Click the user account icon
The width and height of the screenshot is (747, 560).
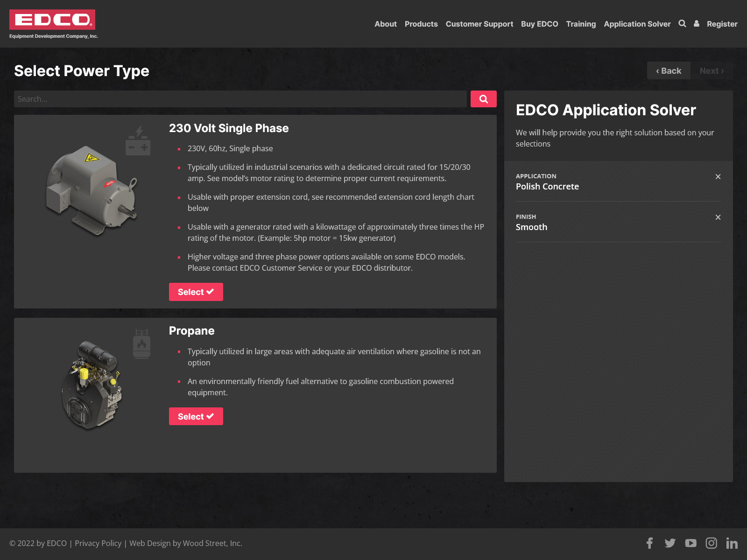(x=697, y=23)
